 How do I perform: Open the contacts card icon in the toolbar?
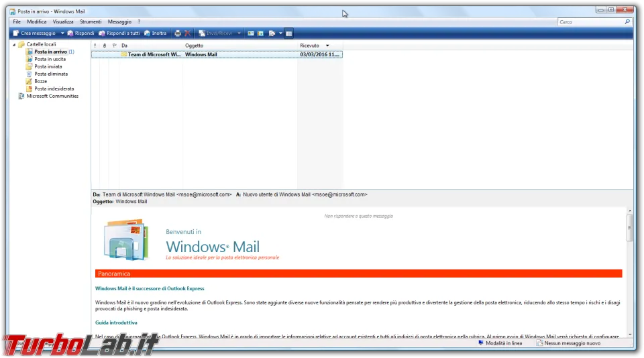[250, 34]
